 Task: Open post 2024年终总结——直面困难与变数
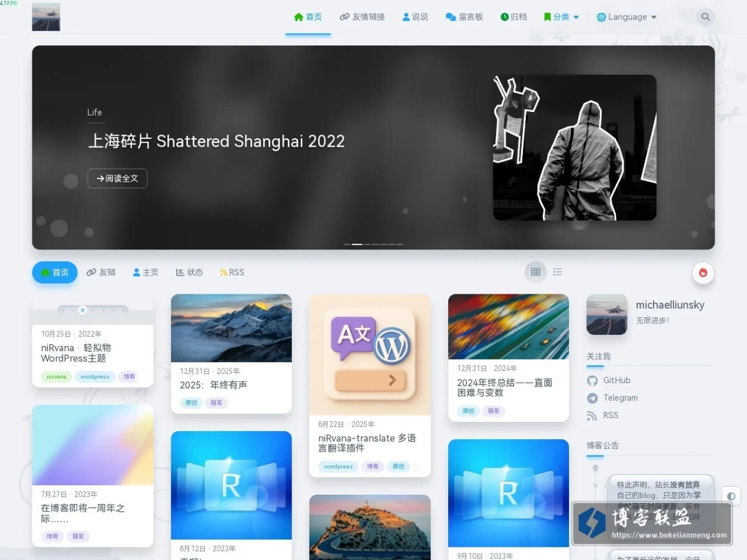pyautogui.click(x=505, y=388)
